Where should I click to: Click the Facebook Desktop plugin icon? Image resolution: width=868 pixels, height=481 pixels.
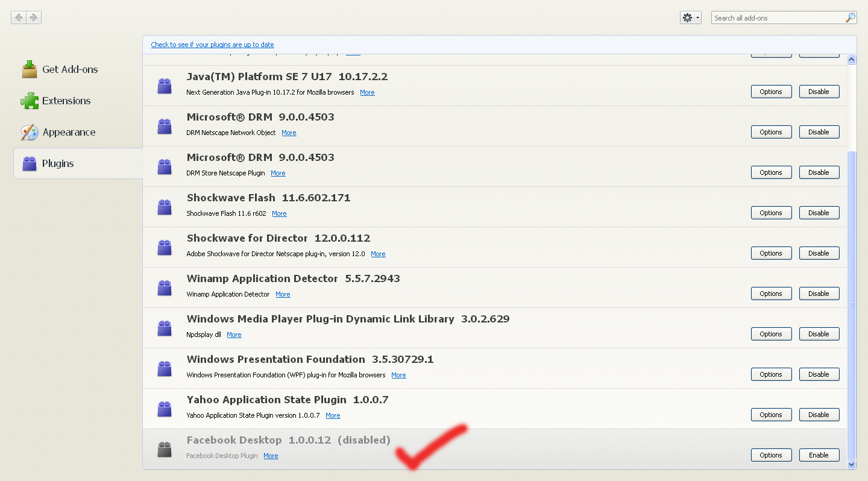165,450
